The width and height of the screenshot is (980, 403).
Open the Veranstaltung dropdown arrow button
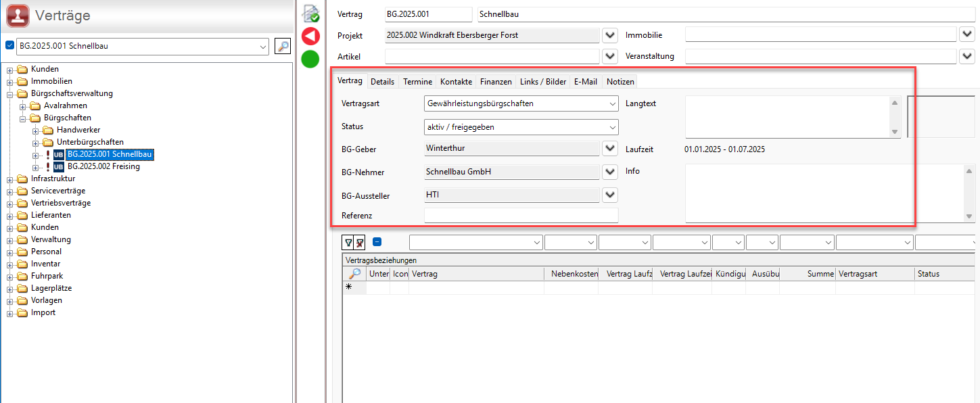(x=966, y=56)
